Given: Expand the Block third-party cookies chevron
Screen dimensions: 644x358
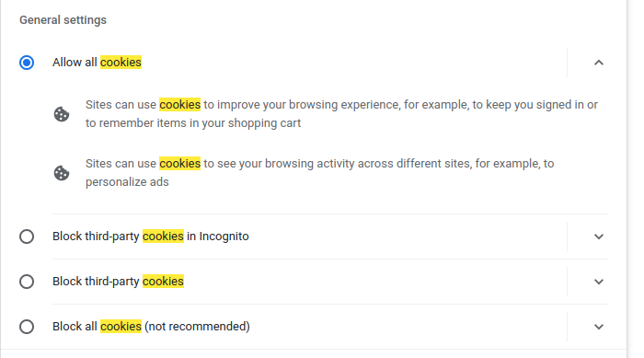Looking at the screenshot, I should point(599,282).
